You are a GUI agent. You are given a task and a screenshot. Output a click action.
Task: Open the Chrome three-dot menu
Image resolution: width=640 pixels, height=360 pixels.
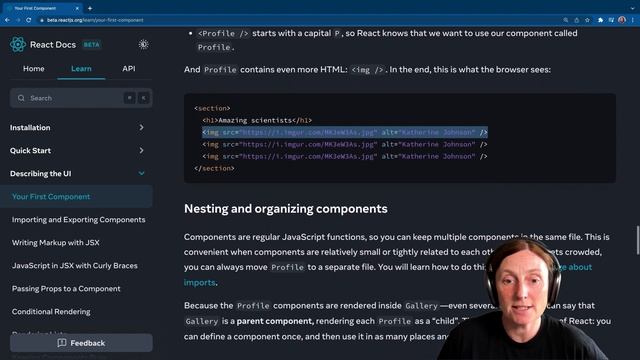tap(633, 20)
